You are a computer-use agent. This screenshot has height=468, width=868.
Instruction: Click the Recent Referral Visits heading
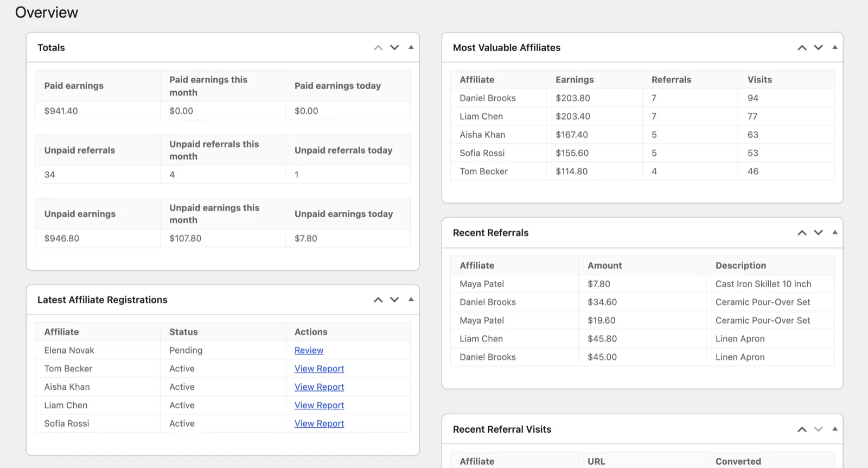[x=502, y=429]
